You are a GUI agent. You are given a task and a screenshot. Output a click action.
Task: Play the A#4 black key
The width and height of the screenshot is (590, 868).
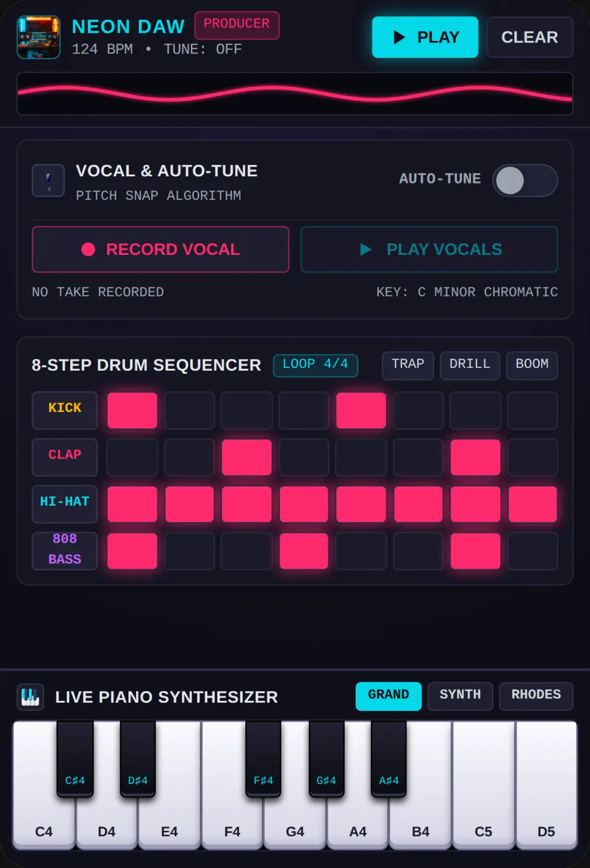point(389,759)
